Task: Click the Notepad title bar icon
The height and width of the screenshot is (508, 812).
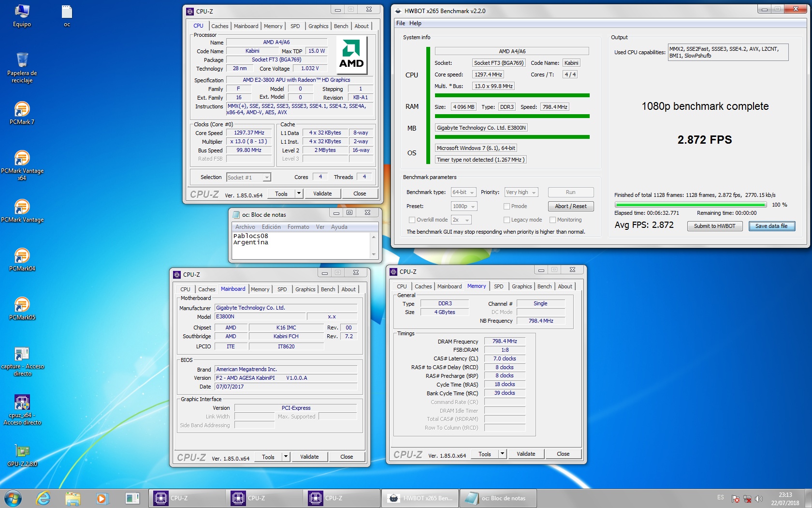Action: pyautogui.click(x=236, y=214)
